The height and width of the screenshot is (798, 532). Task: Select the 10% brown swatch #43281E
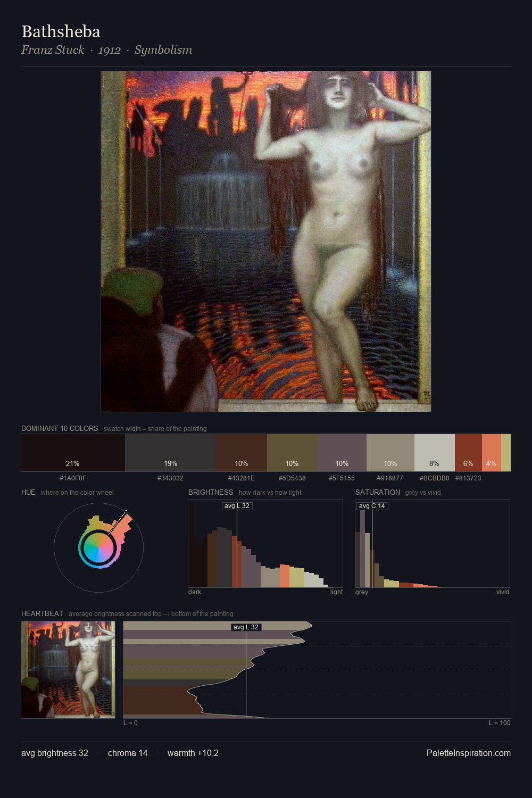click(x=242, y=453)
